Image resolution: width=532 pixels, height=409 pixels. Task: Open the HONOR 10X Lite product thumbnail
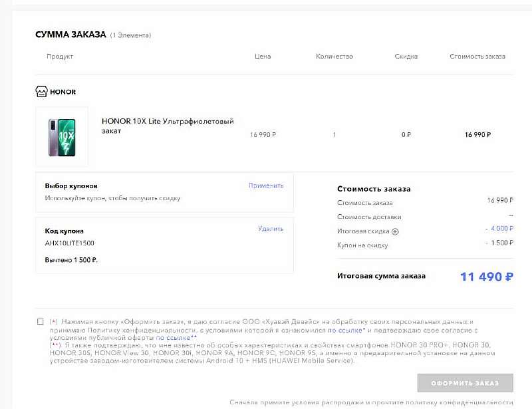click(x=62, y=136)
